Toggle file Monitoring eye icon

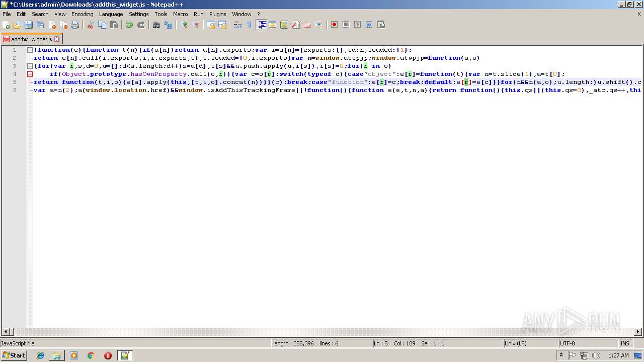pos(319,25)
